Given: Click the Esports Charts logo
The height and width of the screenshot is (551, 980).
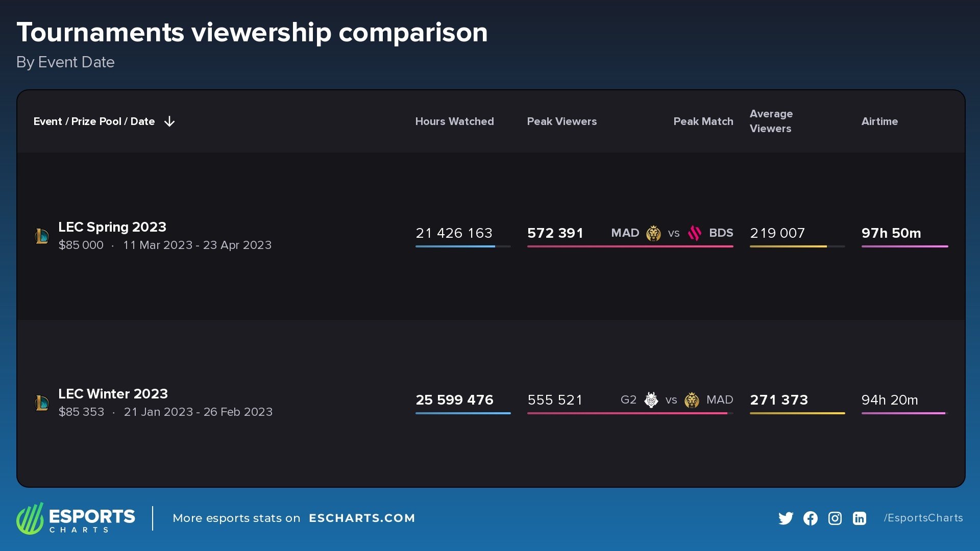Looking at the screenshot, I should [x=76, y=518].
